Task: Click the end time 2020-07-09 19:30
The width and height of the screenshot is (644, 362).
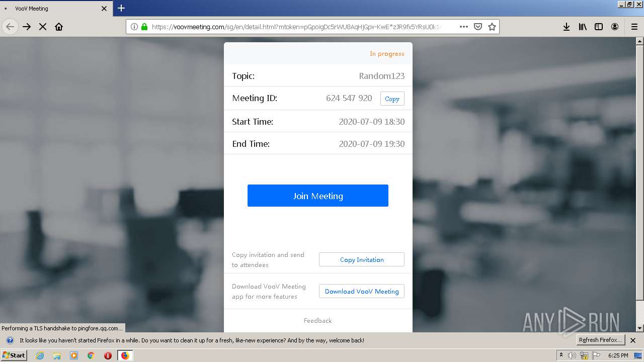Action: 372,144
